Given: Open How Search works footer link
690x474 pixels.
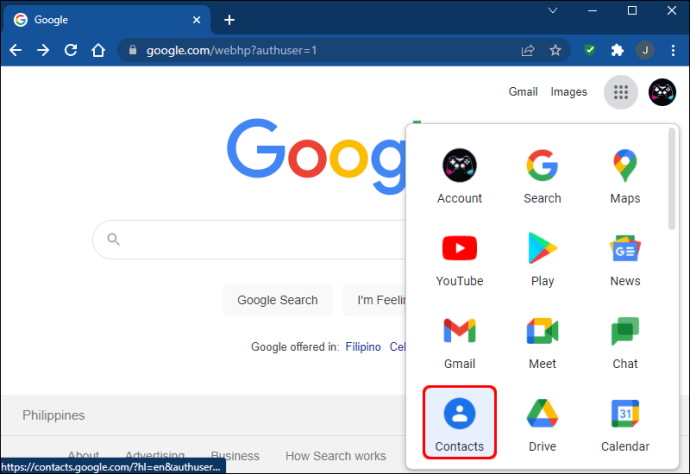Looking at the screenshot, I should (335, 456).
